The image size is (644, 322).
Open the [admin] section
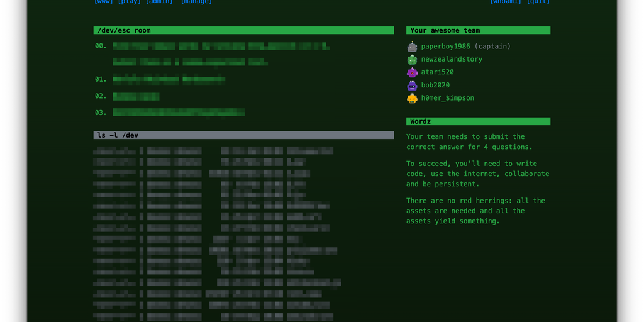(159, 2)
